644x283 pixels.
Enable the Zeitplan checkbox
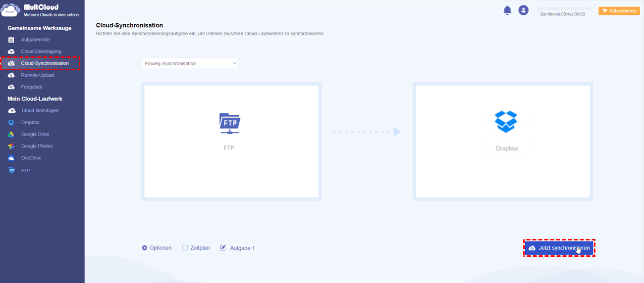click(185, 248)
